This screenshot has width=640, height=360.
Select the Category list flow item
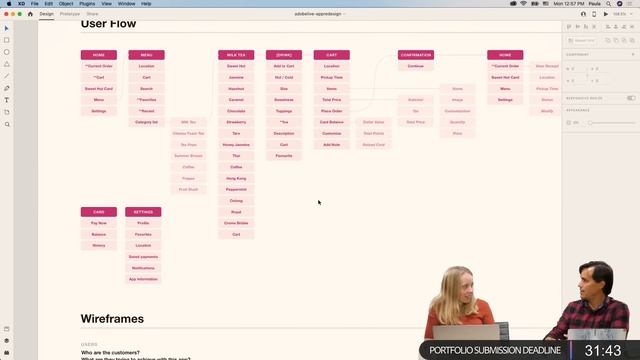(146, 122)
